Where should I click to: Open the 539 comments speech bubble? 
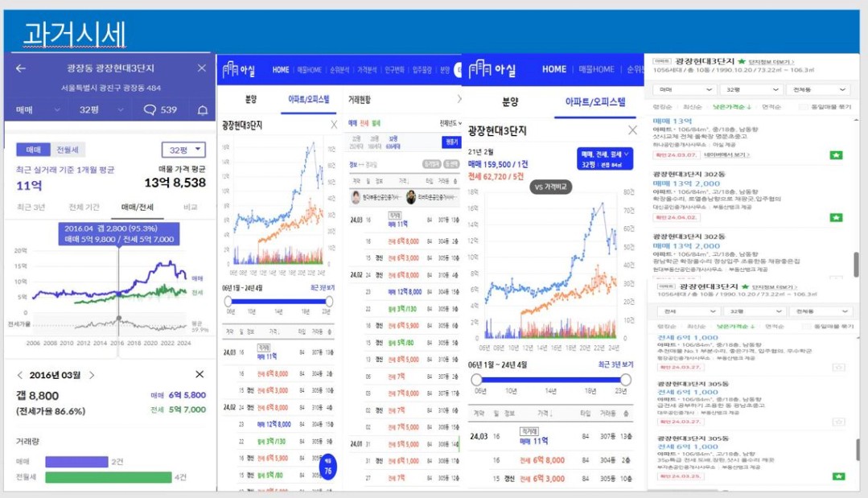(x=160, y=109)
